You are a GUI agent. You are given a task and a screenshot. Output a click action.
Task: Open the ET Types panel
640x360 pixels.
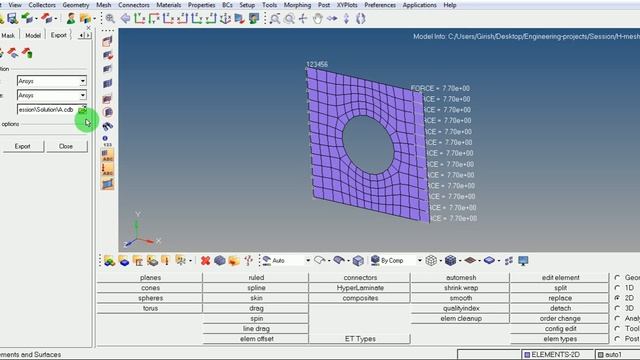[x=360, y=339]
